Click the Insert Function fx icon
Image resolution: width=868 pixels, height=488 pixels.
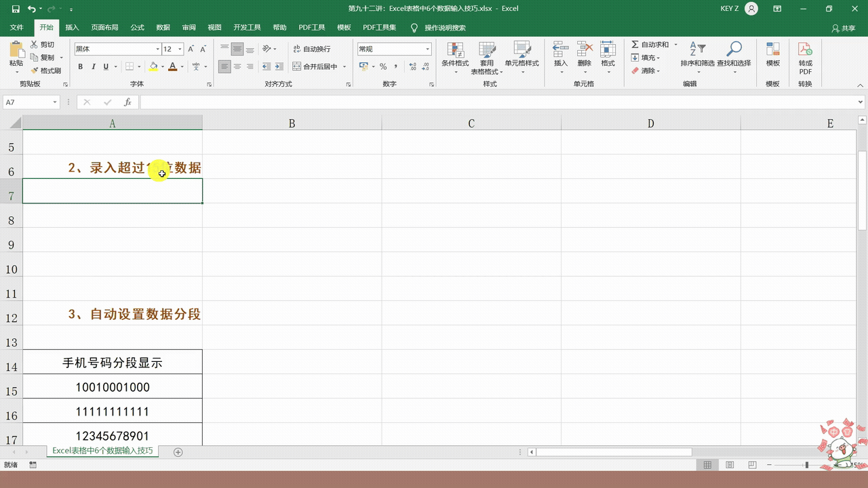pyautogui.click(x=127, y=102)
